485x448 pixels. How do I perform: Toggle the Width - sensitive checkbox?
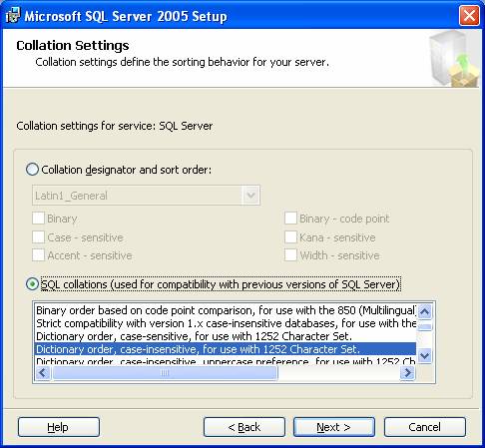(x=290, y=255)
